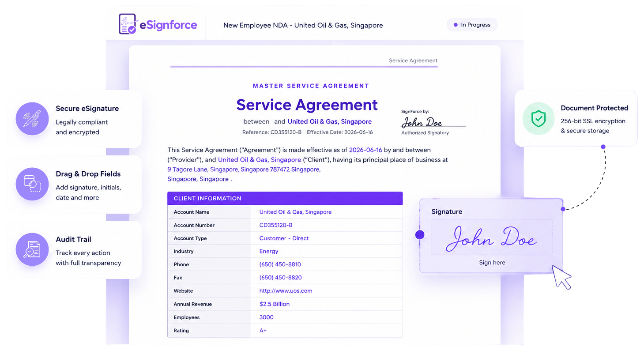Click the SignForce by: label
Screen dimensions: 644x362
[x=415, y=112]
